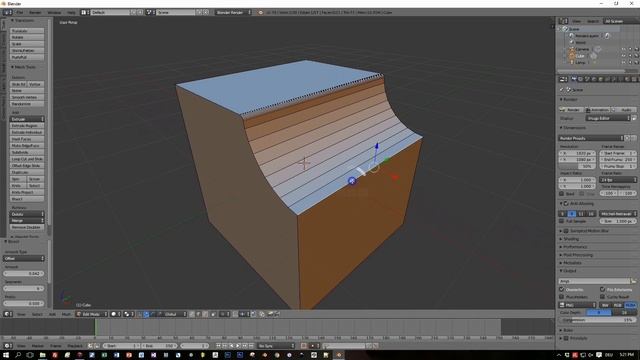Image resolution: width=640 pixels, height=360 pixels.
Task: Open the Render Presets dropdown
Action: pos(591,138)
